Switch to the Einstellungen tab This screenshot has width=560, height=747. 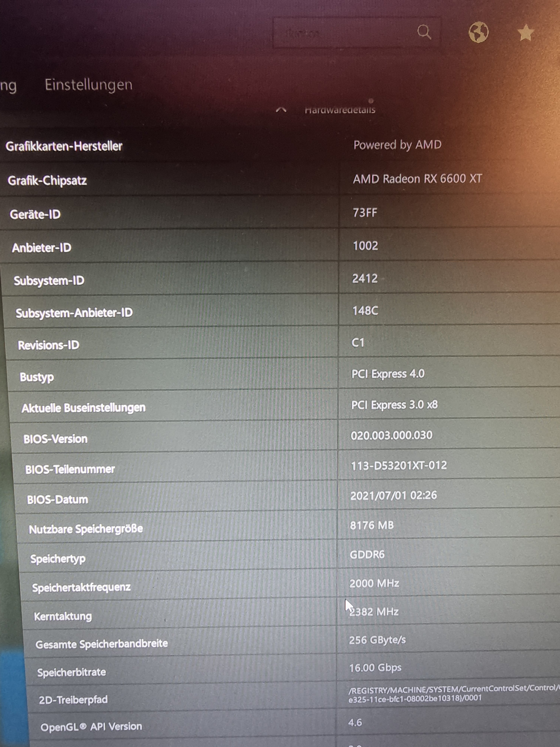(88, 85)
